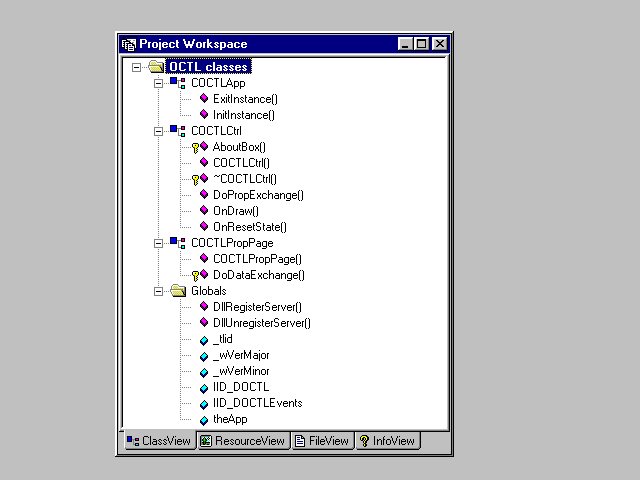This screenshot has height=480, width=640.
Task: Collapse the OCTL classes root node
Action: click(135, 67)
